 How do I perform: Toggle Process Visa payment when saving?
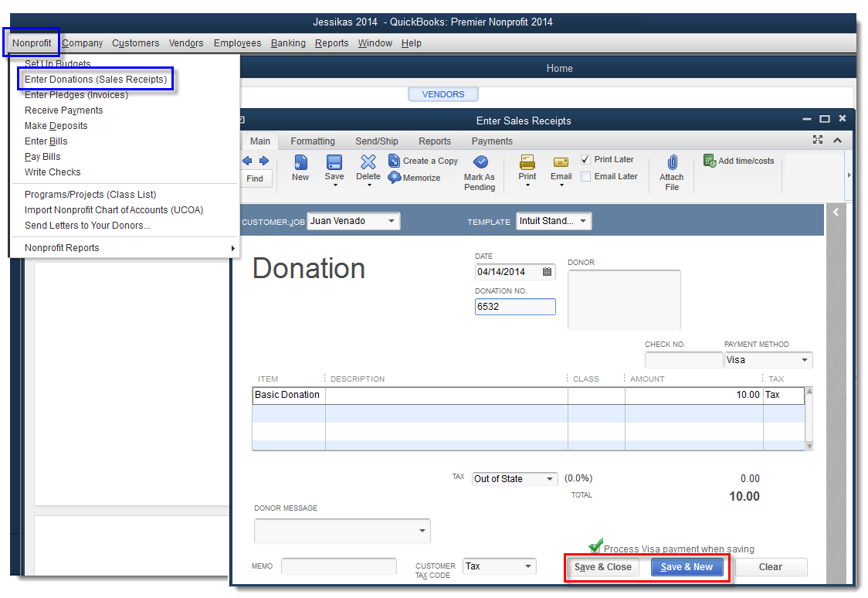click(x=595, y=546)
